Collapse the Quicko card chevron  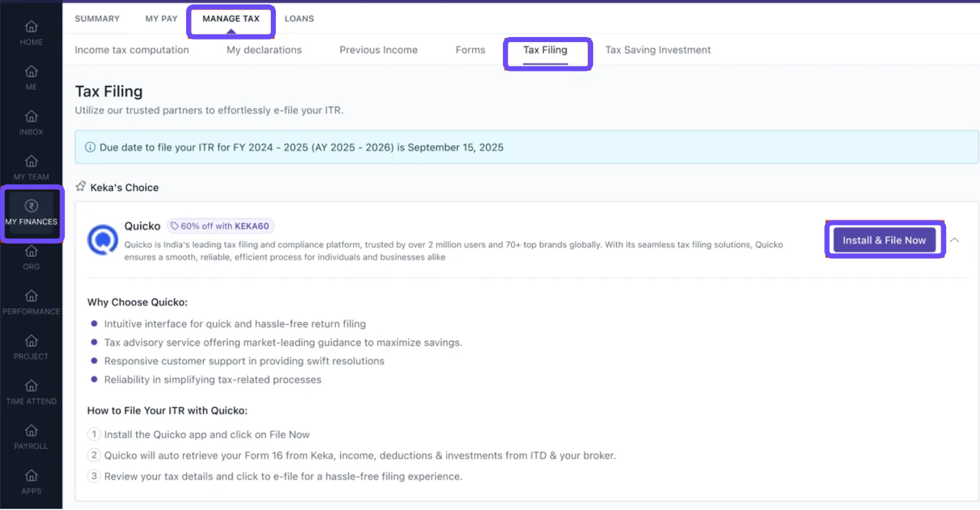[x=954, y=240]
